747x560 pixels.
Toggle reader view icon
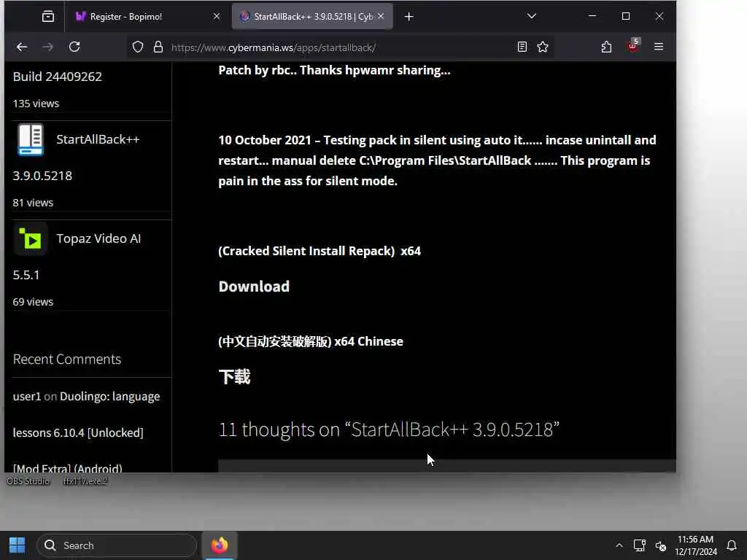(x=522, y=47)
